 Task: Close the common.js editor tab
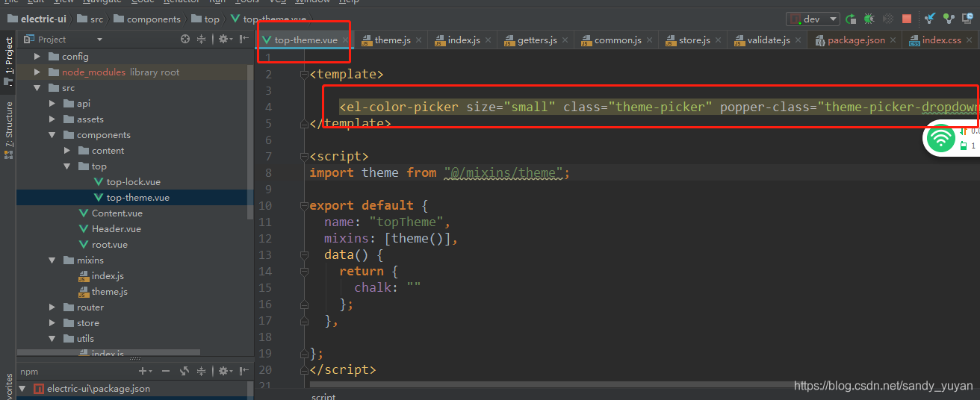[649, 40]
